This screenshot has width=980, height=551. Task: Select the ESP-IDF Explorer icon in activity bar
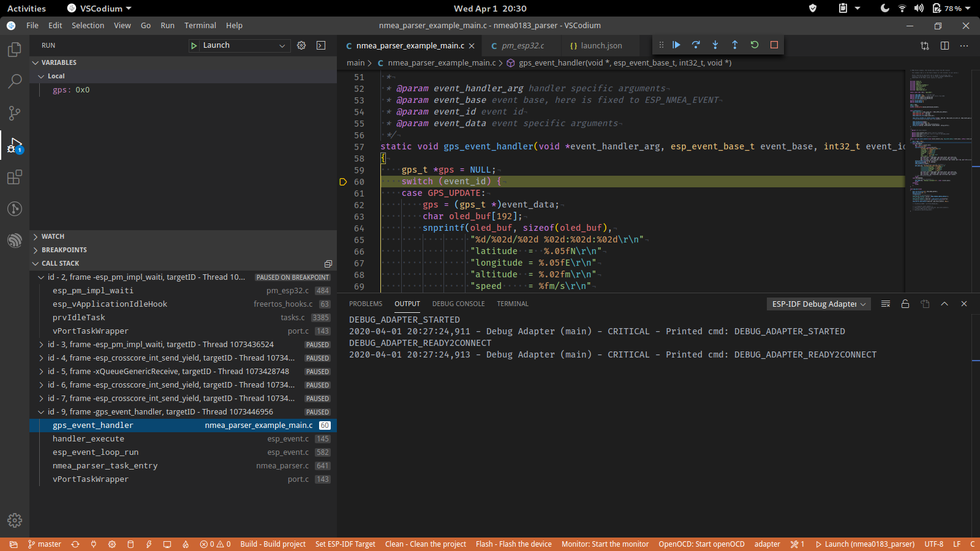(14, 241)
